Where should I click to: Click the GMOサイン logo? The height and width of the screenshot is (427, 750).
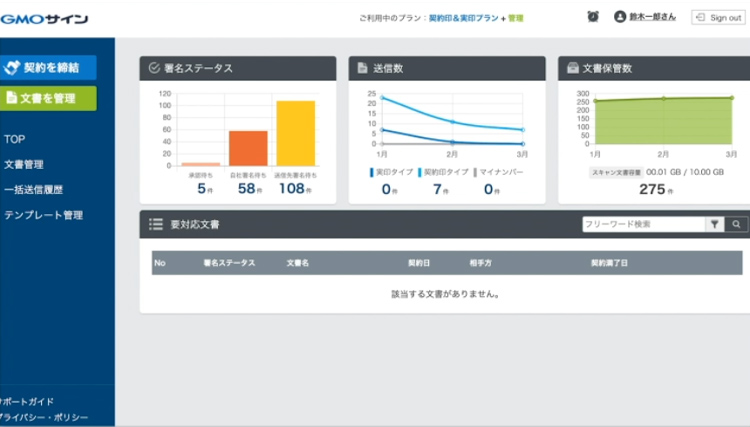[x=44, y=18]
